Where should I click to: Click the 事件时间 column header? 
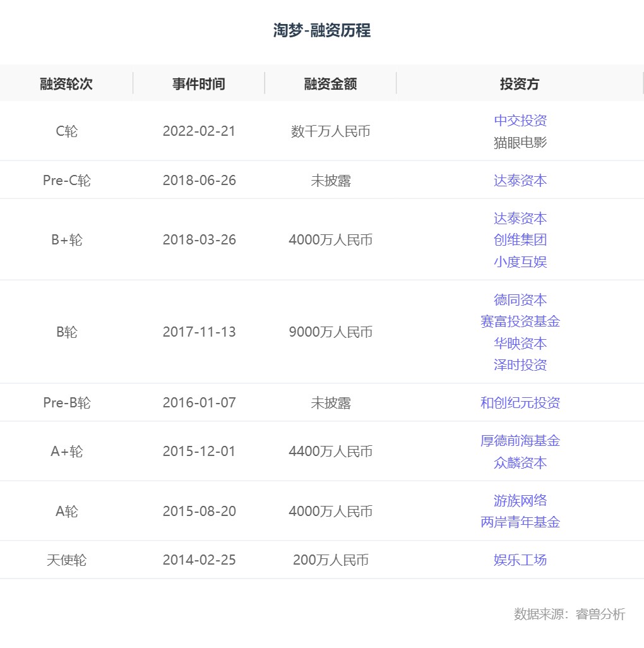(199, 84)
